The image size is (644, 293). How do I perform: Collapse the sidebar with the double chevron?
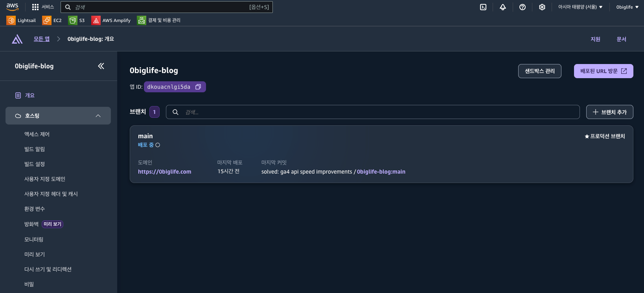(x=101, y=66)
